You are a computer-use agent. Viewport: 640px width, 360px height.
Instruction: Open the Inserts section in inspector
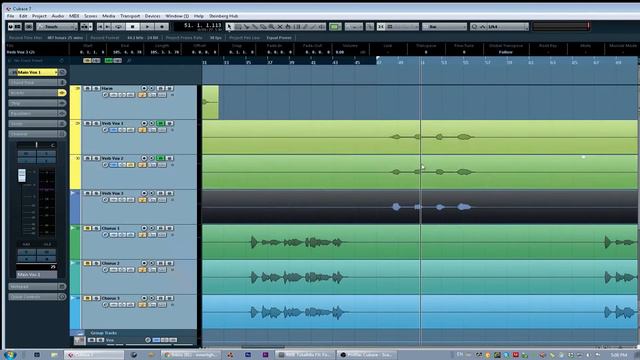pyautogui.click(x=33, y=93)
